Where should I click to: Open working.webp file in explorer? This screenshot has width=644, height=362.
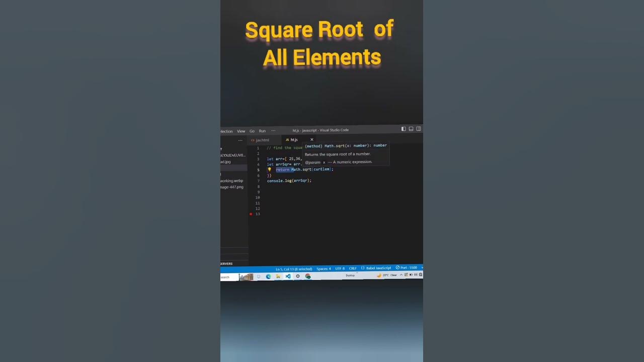[x=232, y=181]
